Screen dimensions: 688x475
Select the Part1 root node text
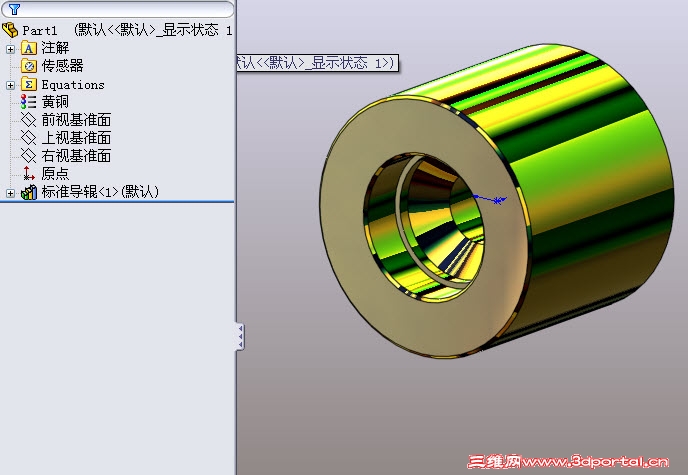click(x=39, y=30)
